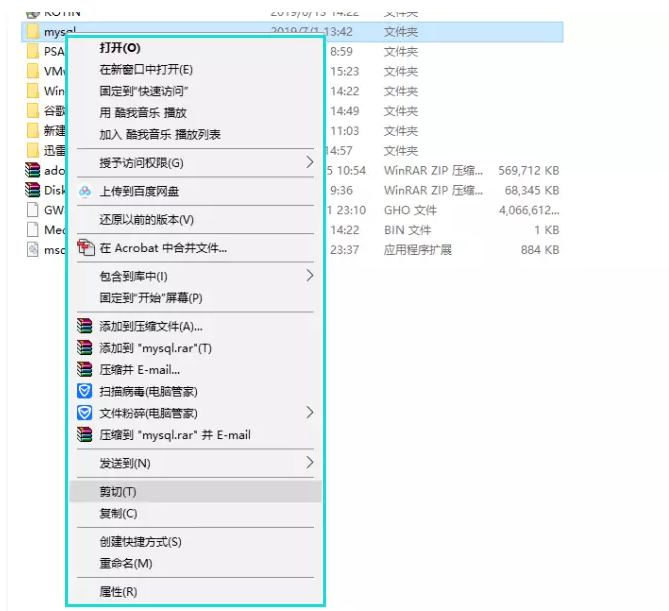Viewport: 669px width, 611px height.
Task: Expand the 包含到库中(I) submenu arrow
Action: [x=310, y=276]
